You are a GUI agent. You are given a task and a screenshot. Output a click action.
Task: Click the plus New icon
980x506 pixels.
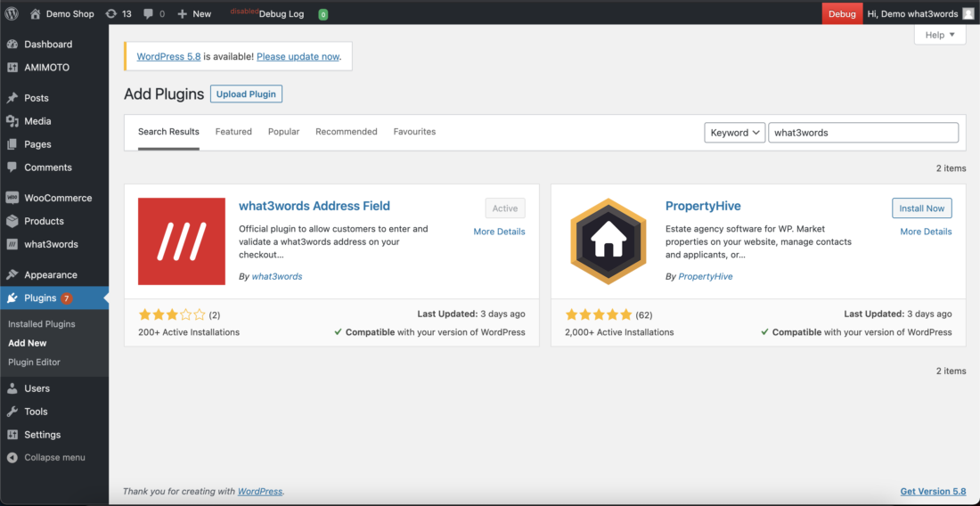183,13
